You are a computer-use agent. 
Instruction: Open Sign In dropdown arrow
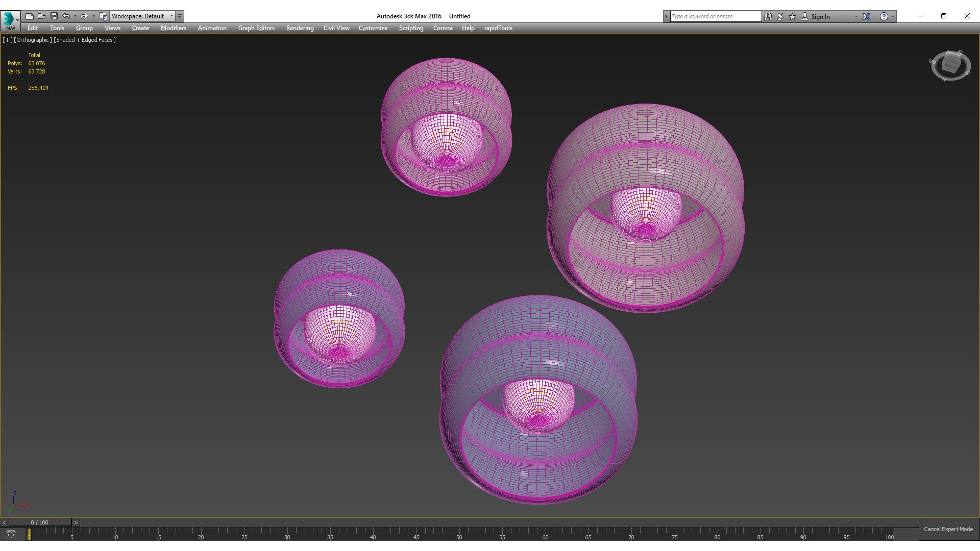coord(856,16)
